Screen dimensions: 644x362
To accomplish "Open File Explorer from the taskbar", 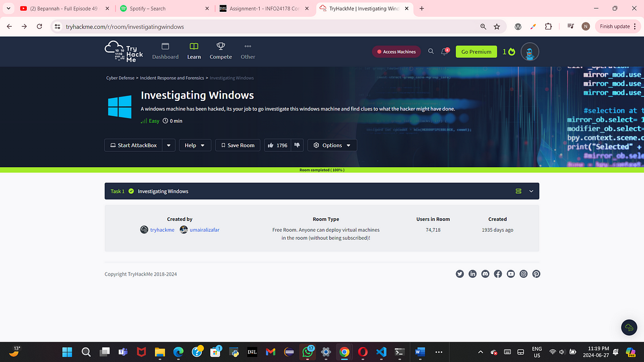I will [159, 352].
